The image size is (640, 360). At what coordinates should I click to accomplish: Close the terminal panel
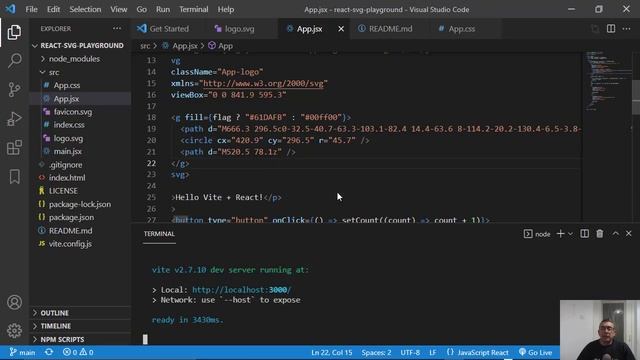click(x=629, y=233)
